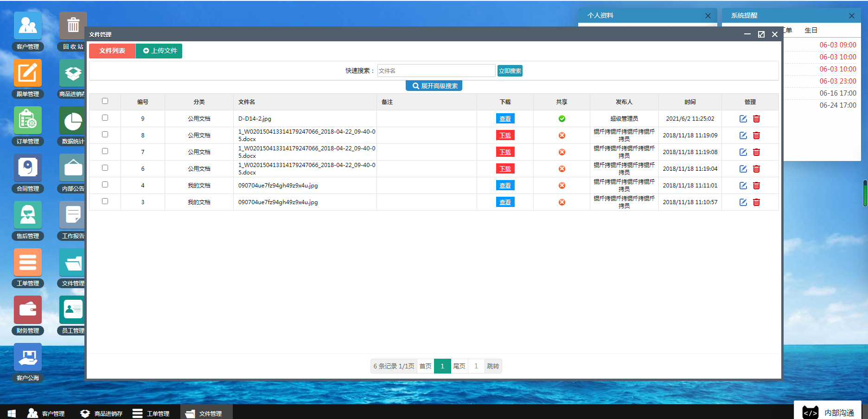Go to 尾页 last page

coord(459,366)
